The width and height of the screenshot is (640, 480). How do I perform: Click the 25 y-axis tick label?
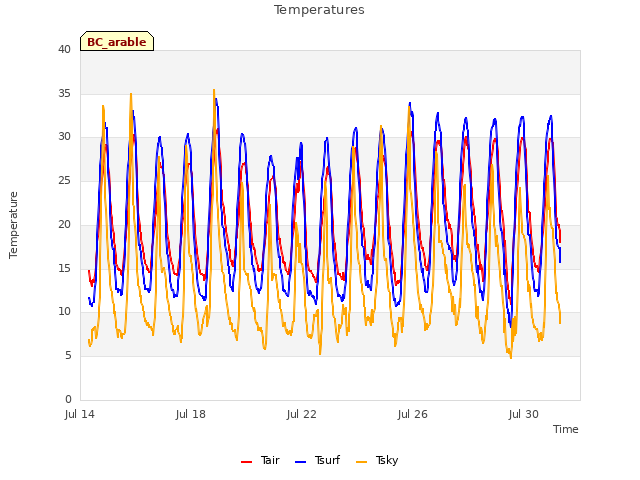[x=64, y=180]
